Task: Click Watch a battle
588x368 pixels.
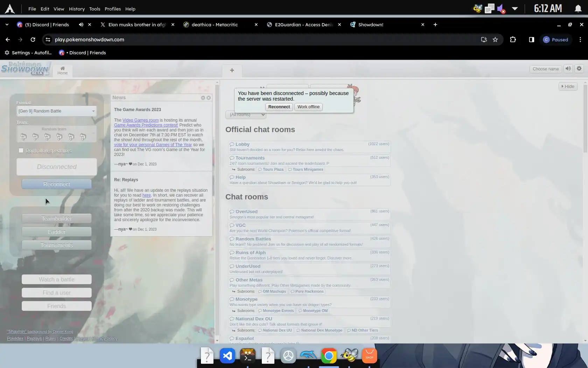Action: [57, 280]
